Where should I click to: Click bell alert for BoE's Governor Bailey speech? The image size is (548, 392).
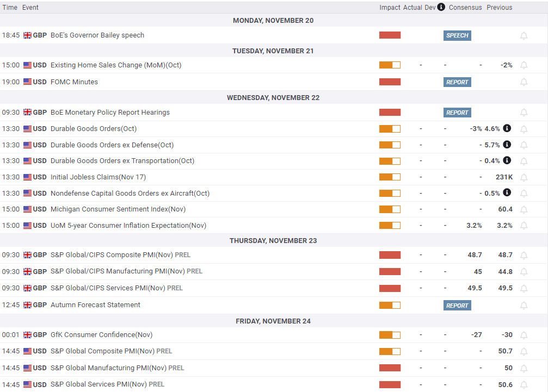pyautogui.click(x=524, y=35)
